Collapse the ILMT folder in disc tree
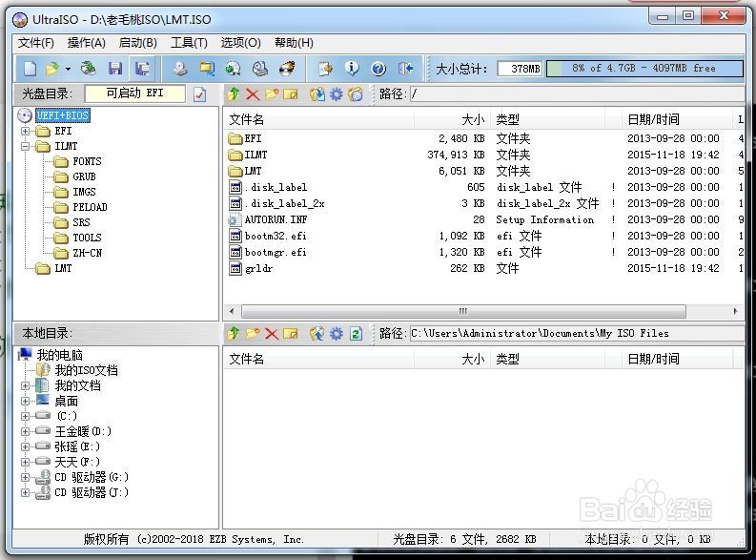Screen dimensions: 756x560 click(x=26, y=146)
